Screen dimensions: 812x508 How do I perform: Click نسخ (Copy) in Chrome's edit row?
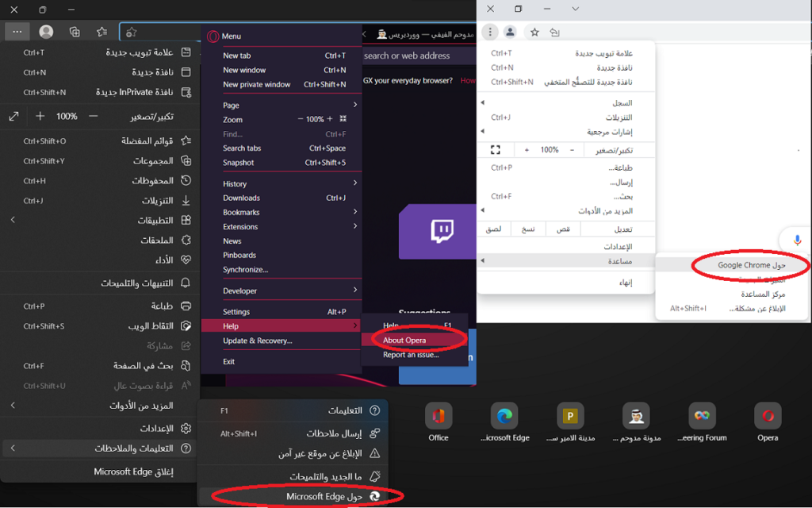[x=528, y=229]
